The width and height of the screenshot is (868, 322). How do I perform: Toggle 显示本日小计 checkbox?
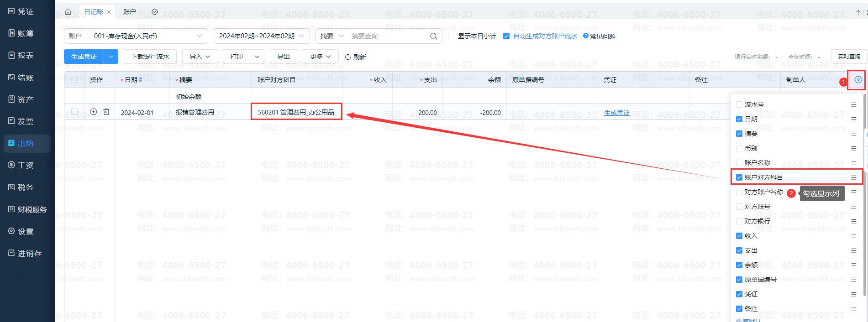click(x=451, y=36)
